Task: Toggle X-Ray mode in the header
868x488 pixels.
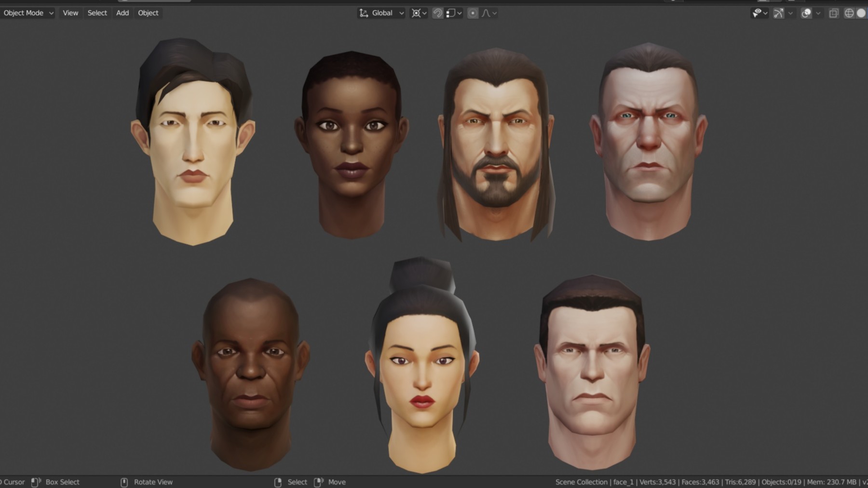Action: pyautogui.click(x=833, y=13)
